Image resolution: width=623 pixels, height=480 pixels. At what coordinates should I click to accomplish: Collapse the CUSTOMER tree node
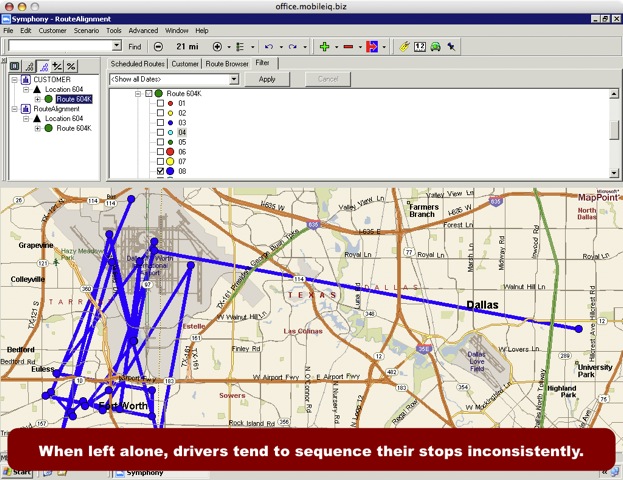click(14, 79)
